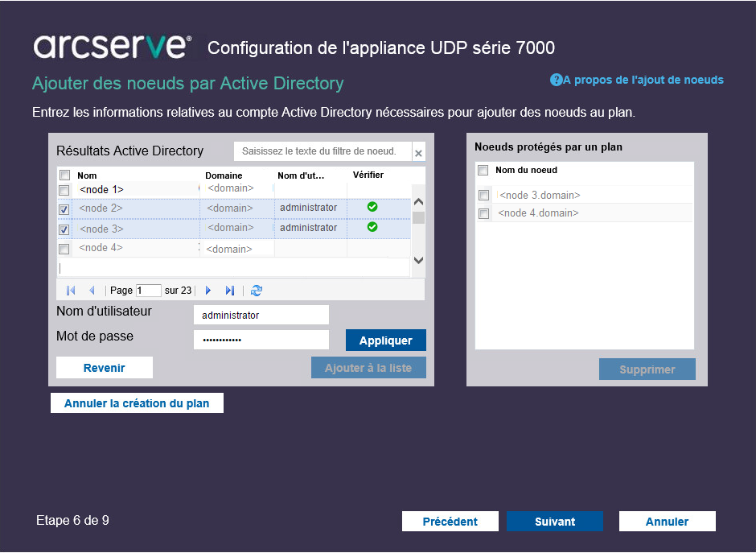Check the node 1 checkbox
The image size is (756, 553).
click(x=64, y=190)
